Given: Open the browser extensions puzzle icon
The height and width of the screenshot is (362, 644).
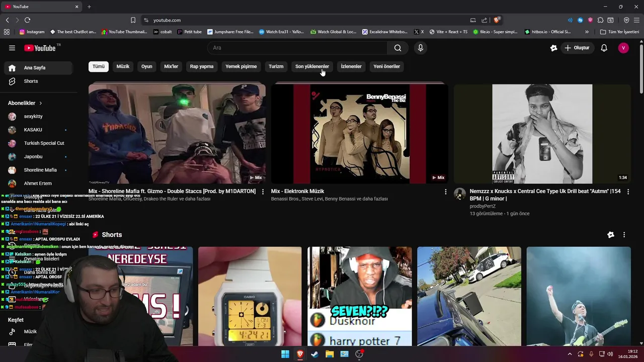Looking at the screenshot, I should 600,20.
